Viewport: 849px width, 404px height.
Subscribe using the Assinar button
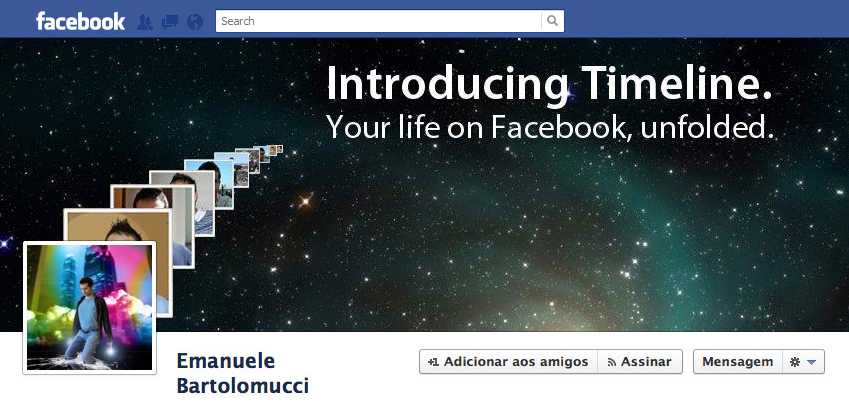click(640, 362)
